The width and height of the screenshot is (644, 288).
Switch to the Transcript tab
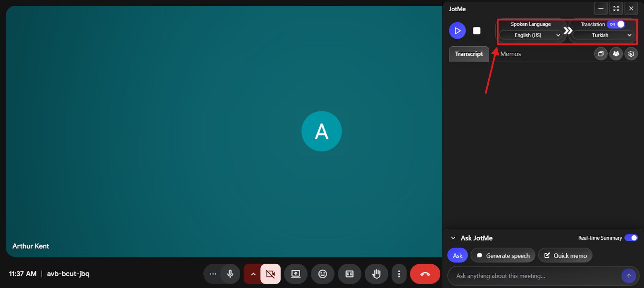(469, 54)
